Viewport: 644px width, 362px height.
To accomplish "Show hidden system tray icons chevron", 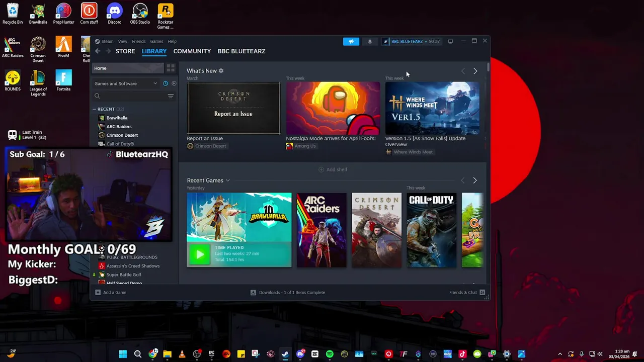I will (560, 354).
